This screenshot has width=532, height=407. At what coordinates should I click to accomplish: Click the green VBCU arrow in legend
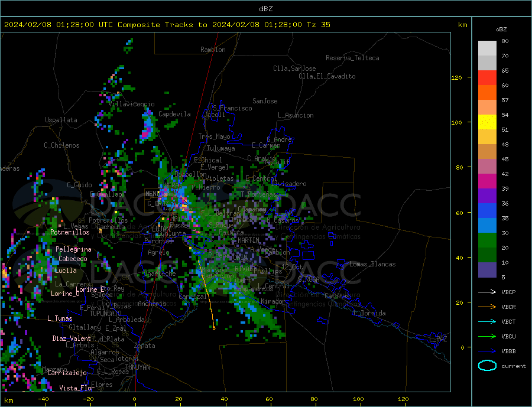(x=487, y=337)
